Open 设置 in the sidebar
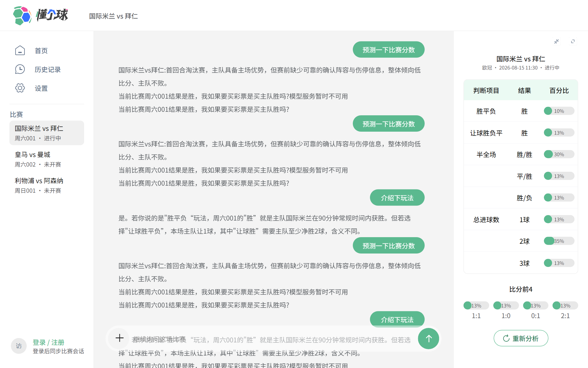Viewport: 588px width, 368px height. [x=41, y=88]
